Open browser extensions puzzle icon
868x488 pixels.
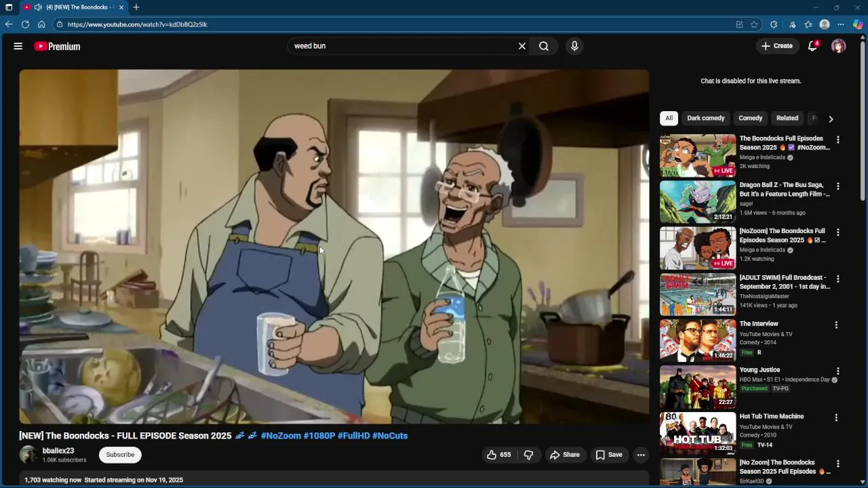coord(774,24)
